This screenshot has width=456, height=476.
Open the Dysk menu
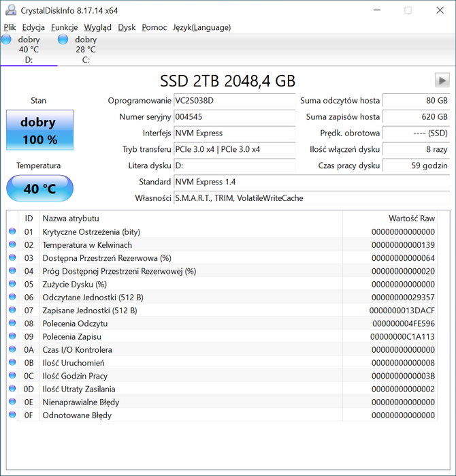tap(127, 28)
